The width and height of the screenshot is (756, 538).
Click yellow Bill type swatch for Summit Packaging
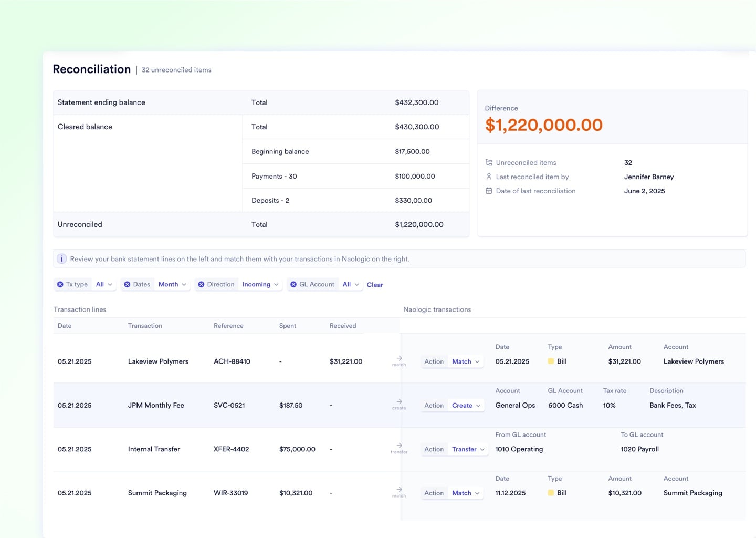pyautogui.click(x=551, y=493)
